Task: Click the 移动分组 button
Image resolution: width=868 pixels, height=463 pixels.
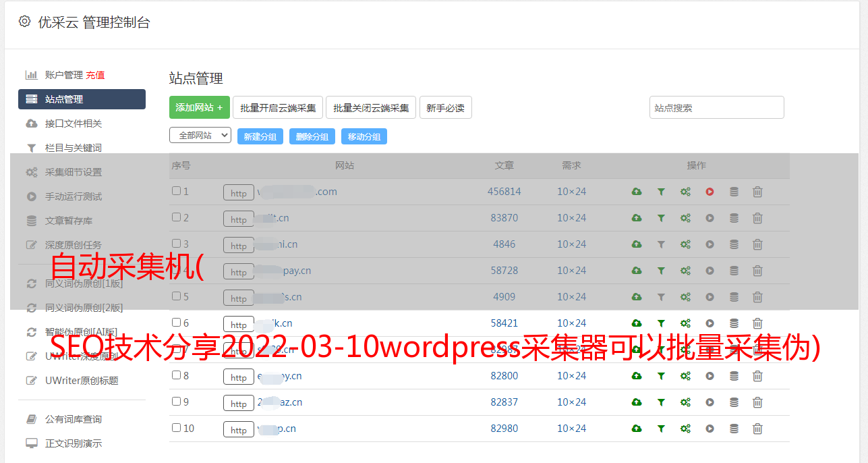Action: pos(364,136)
